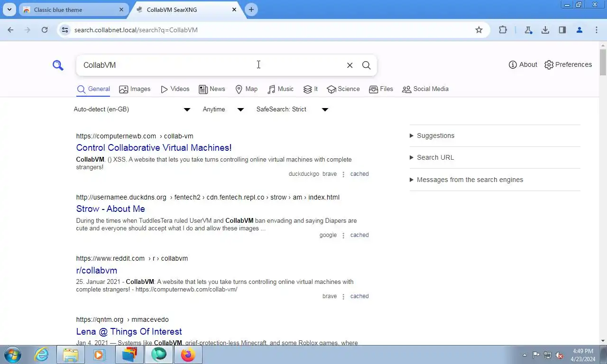Open the more menu of computernewb result

click(x=343, y=174)
